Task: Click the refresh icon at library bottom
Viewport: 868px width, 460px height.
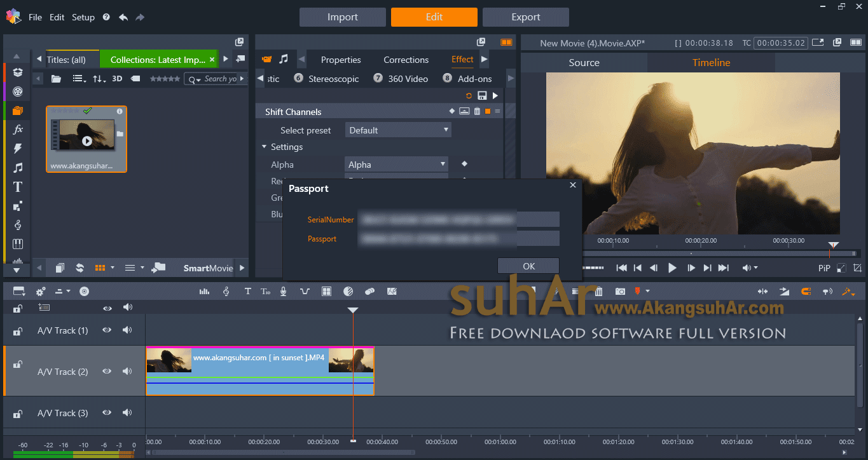Action: [79, 268]
